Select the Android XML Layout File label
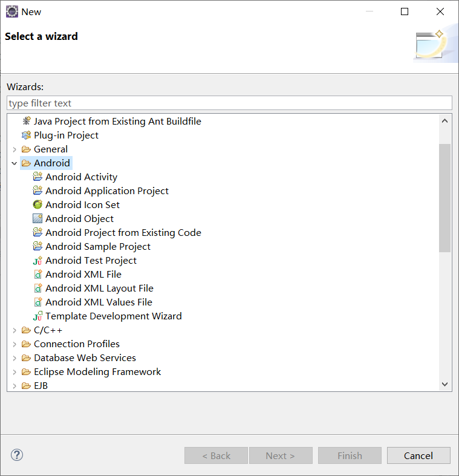The width and height of the screenshot is (459, 476). (99, 288)
